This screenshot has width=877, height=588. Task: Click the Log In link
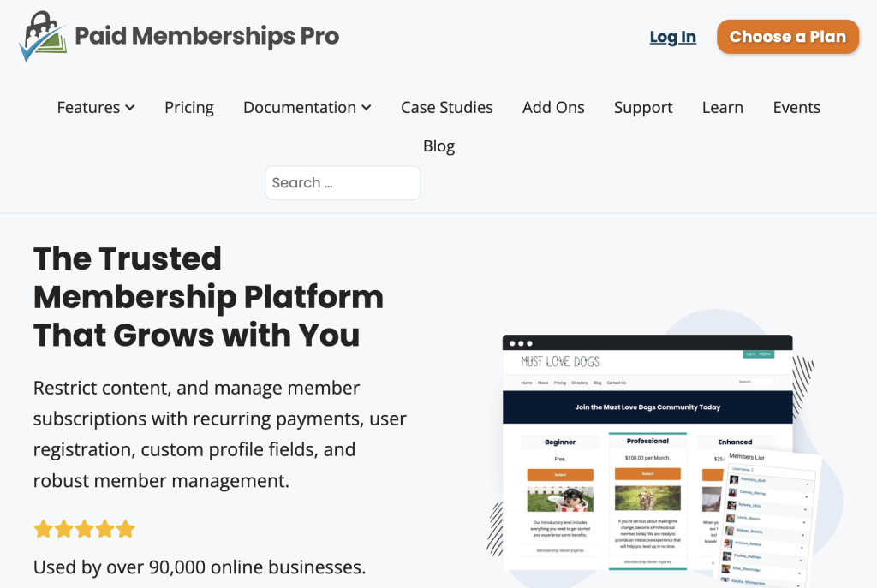point(672,37)
